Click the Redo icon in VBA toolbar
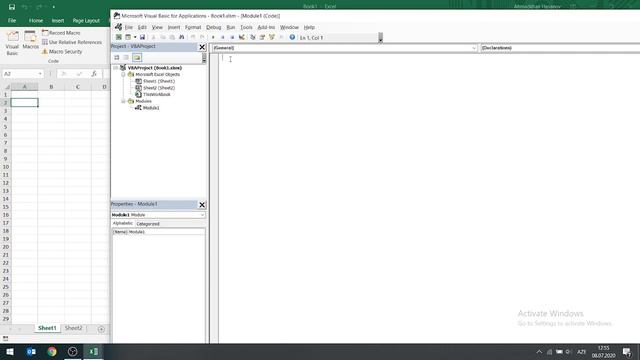This screenshot has width=640, height=360. (x=202, y=37)
